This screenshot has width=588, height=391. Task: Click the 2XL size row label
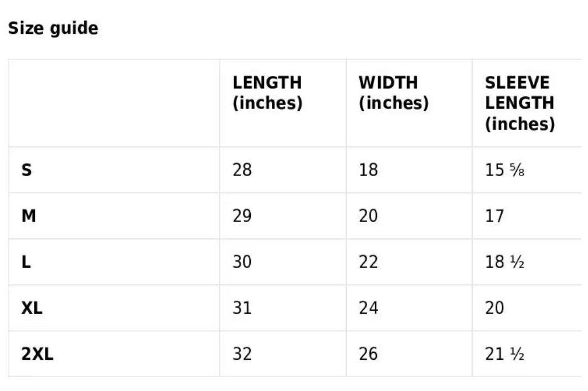[x=38, y=354]
